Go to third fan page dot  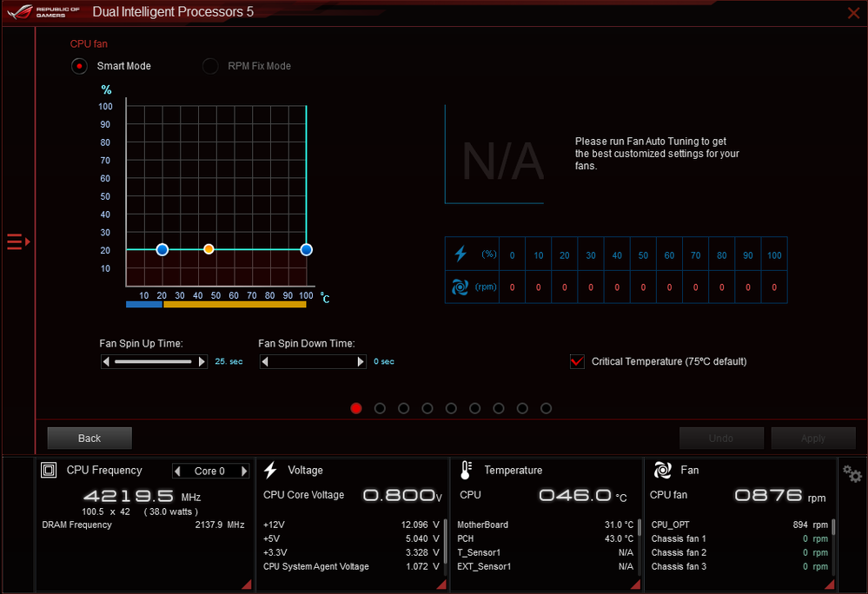coord(403,408)
